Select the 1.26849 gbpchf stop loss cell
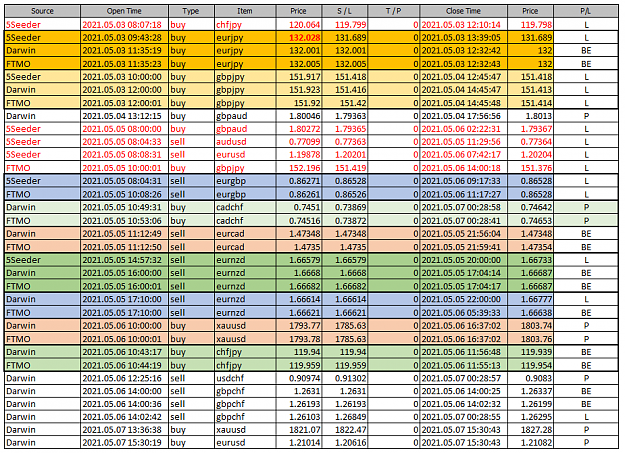625x453 pixels. 344,417
